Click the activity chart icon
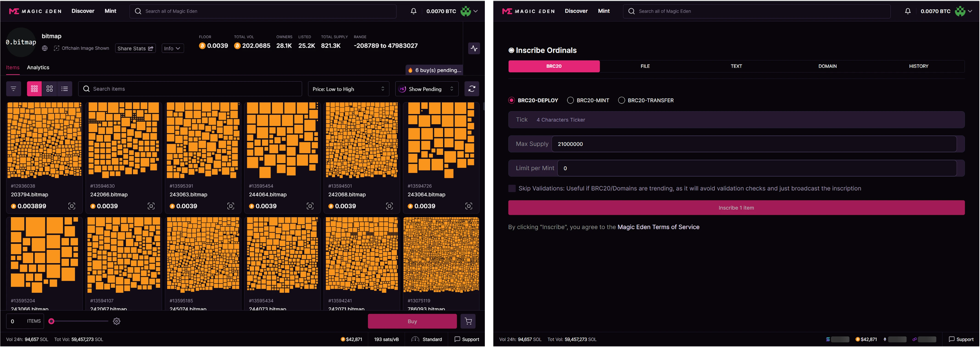Viewport: 980px width, 347px height. 474,48
